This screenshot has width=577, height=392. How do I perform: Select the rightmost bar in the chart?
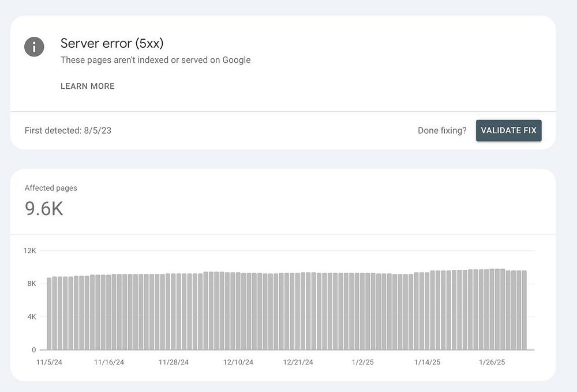point(524,310)
